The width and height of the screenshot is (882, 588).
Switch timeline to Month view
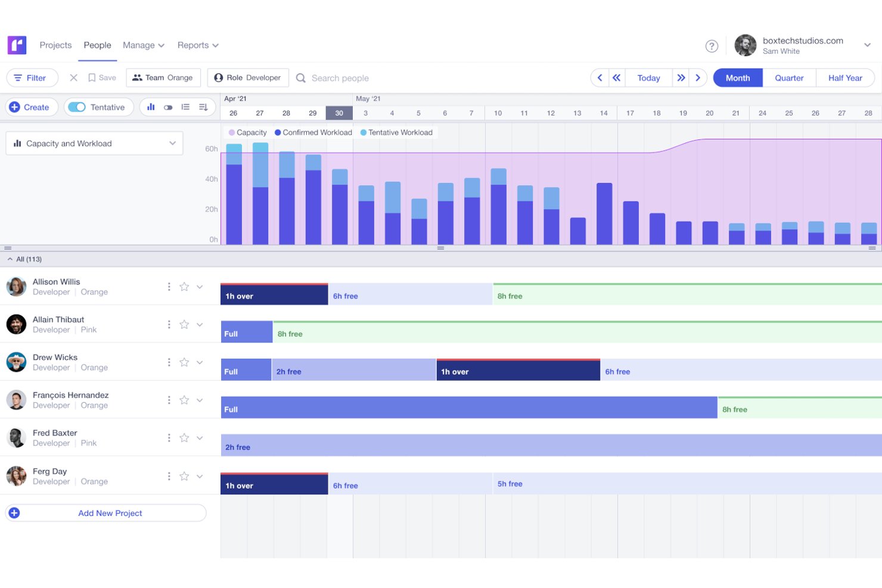click(738, 78)
